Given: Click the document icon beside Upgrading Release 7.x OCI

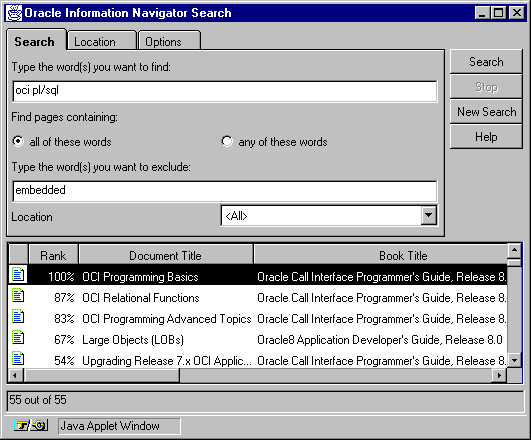Looking at the screenshot, I should coord(18,358).
